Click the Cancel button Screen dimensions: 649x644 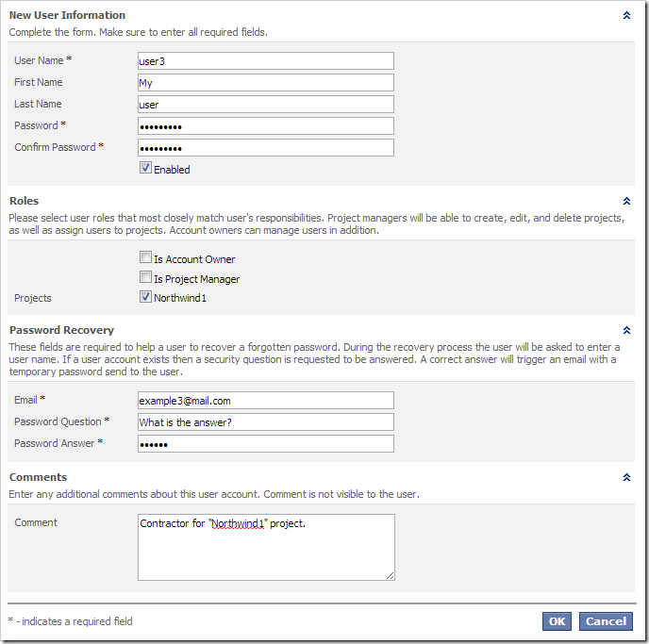[606, 621]
